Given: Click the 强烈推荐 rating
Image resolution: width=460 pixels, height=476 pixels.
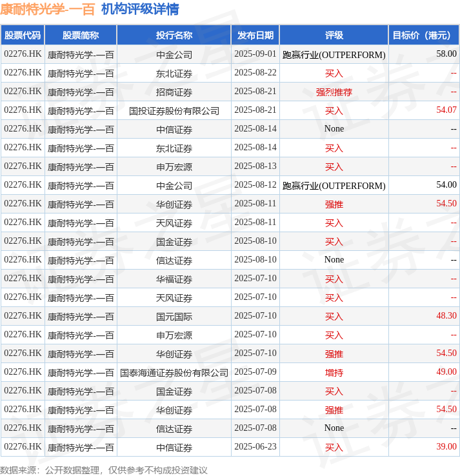Looking at the screenshot, I should [334, 92].
